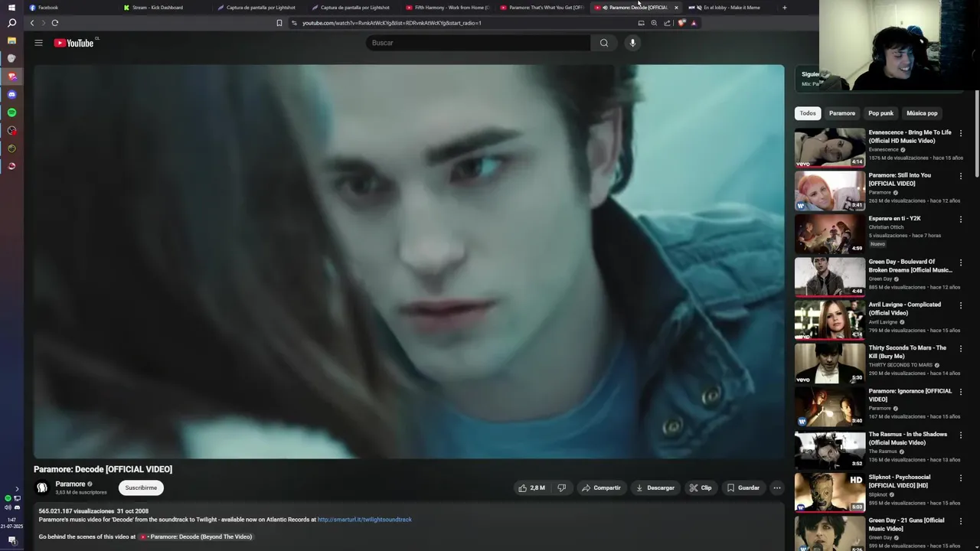
Task: Select the Todos filter chip
Action: tap(808, 113)
